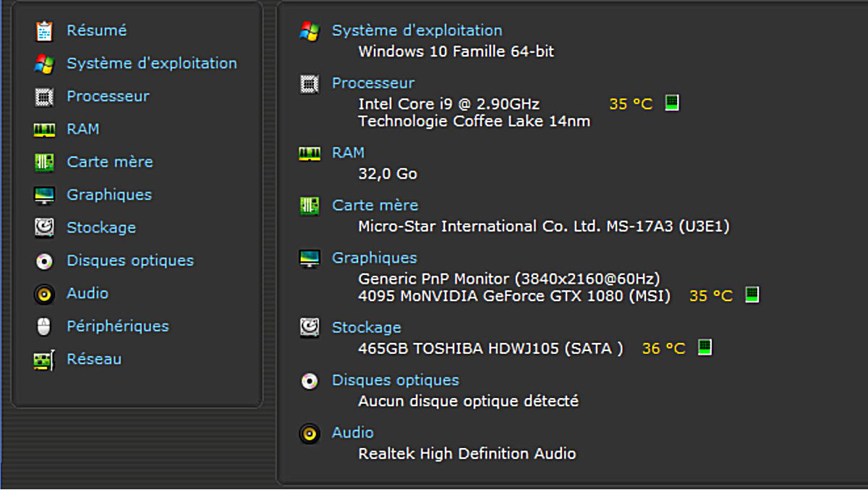This screenshot has height=490, width=868.
Task: Click speaker icon next to Audio heading in summary
Action: point(310,434)
